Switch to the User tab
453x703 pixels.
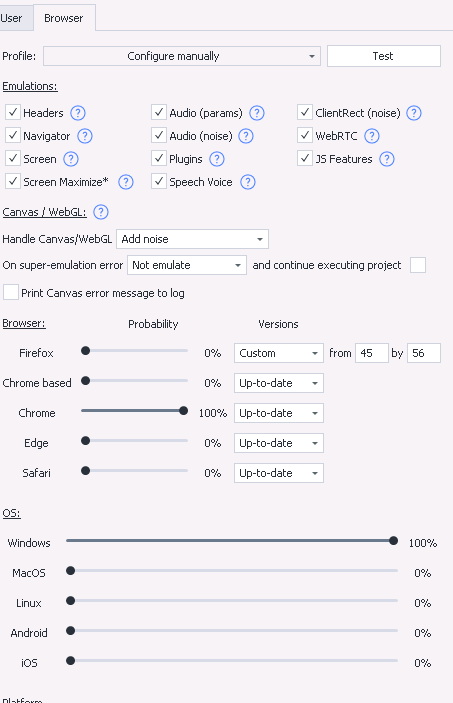pyautogui.click(x=13, y=18)
